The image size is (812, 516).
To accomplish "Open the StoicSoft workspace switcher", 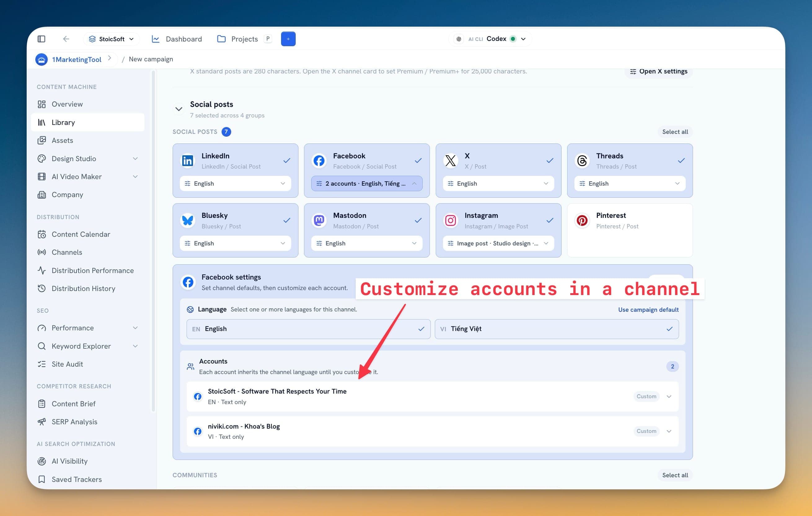I will pos(111,39).
